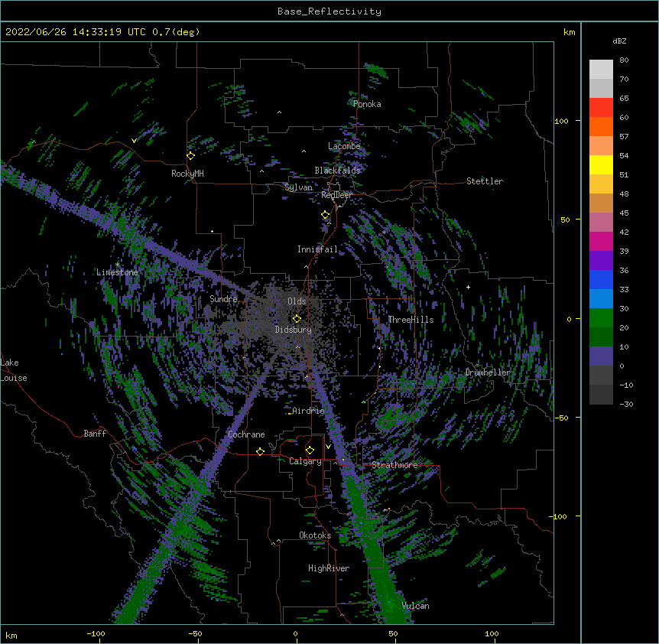This screenshot has height=644, width=659.
Task: Click the Base_Reflectivity title text
Action: coord(329,11)
